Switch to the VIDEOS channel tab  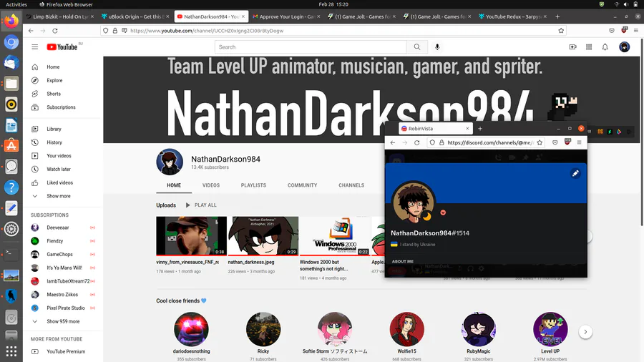211,185
